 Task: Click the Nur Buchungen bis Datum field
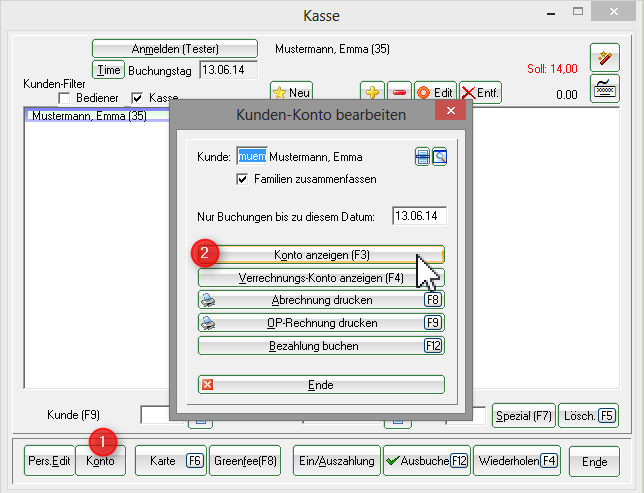pos(419,216)
